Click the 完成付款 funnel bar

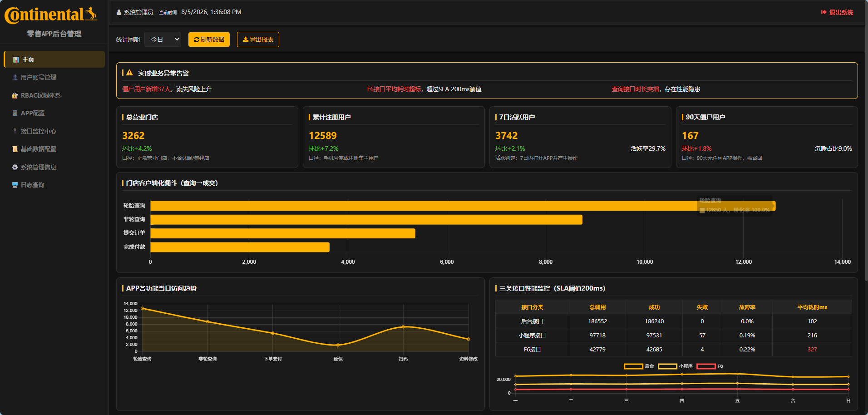click(x=240, y=247)
